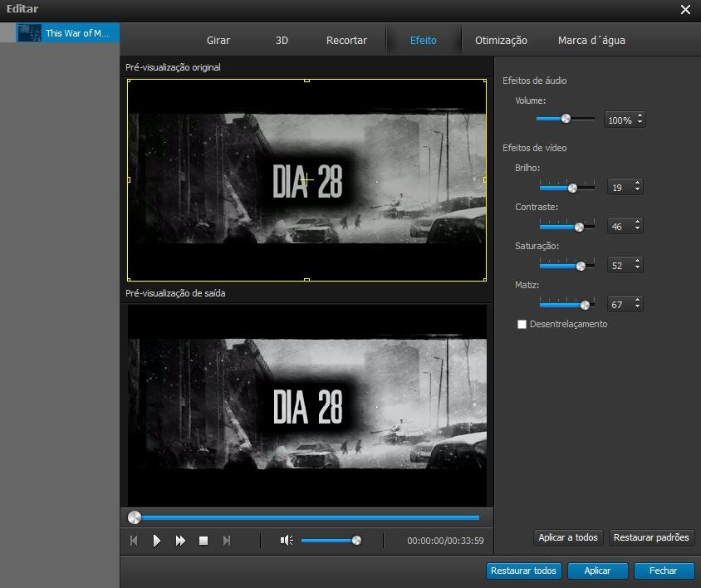The width and height of the screenshot is (701, 588).
Task: Decrease Saturação value with down arrow
Action: (638, 267)
